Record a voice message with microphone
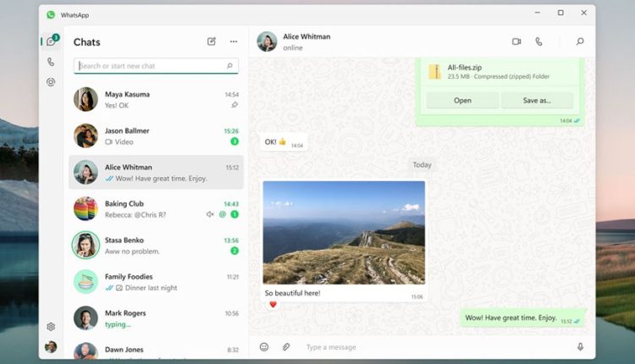This screenshot has height=364, width=635. click(580, 347)
